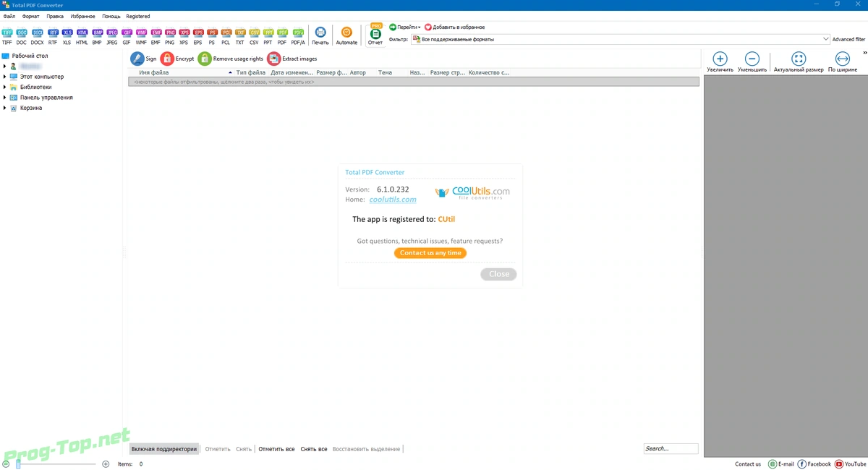Choose DOCX output format icon
Image resolution: width=868 pixels, height=470 pixels.
coord(37,36)
